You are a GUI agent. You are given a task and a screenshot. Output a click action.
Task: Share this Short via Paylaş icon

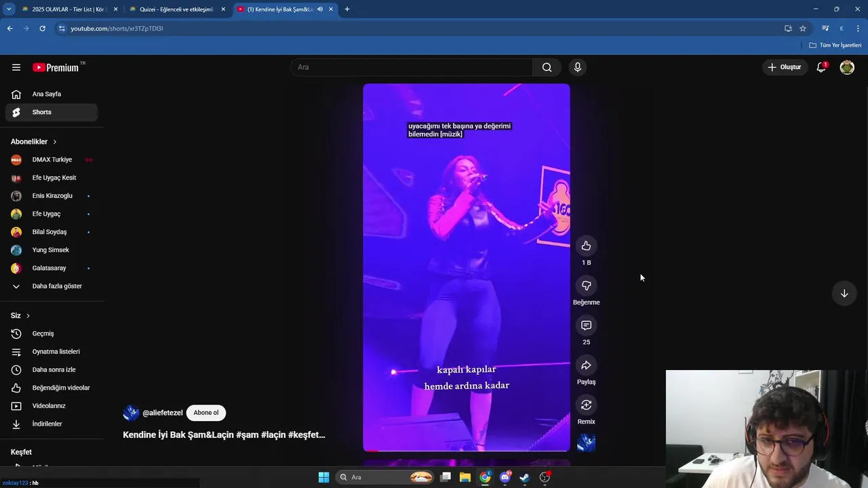587,365
